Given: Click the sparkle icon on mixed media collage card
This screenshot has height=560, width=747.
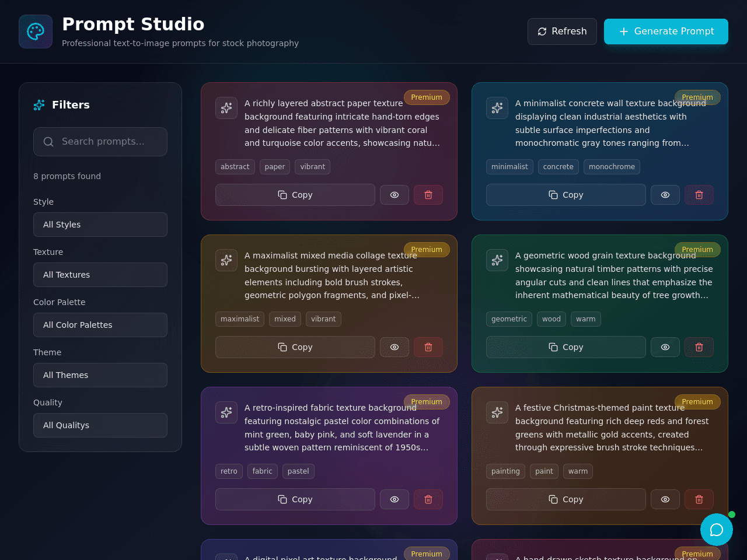Looking at the screenshot, I should [226, 260].
